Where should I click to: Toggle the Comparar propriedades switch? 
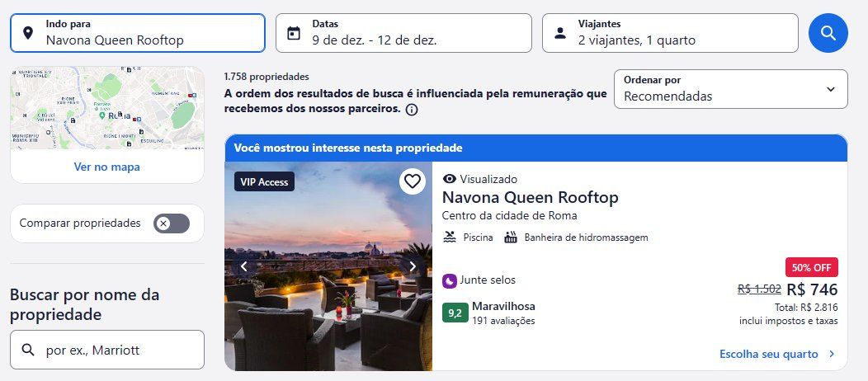172,223
